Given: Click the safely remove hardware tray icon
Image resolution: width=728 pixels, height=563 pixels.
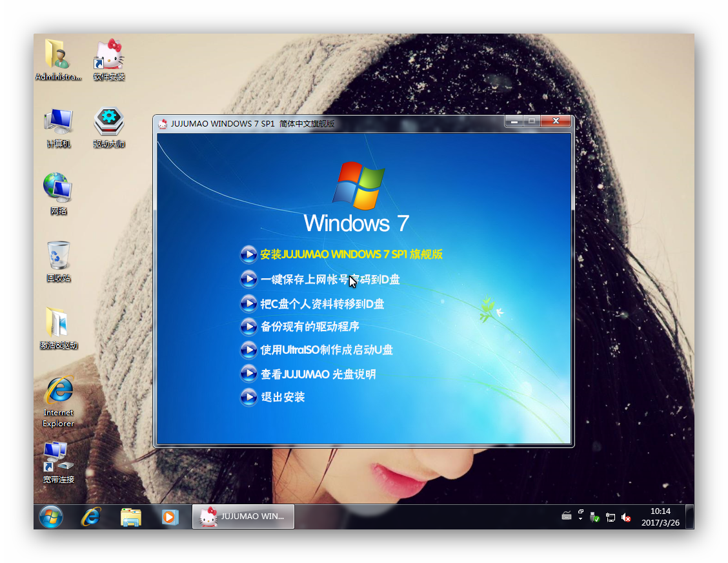Looking at the screenshot, I should pyautogui.click(x=594, y=517).
